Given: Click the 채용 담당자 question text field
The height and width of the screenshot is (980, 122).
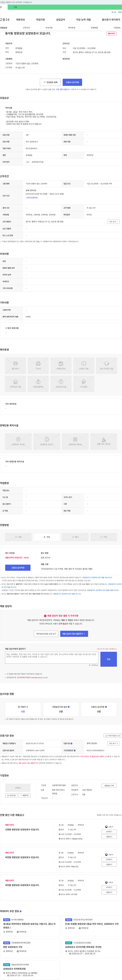Looking at the screenshot, I should click(x=51, y=658).
